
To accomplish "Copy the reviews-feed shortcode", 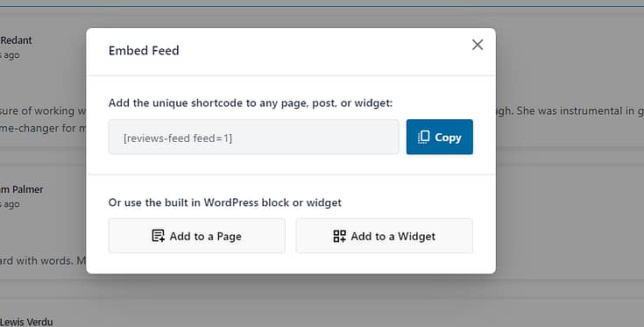I will pos(440,137).
